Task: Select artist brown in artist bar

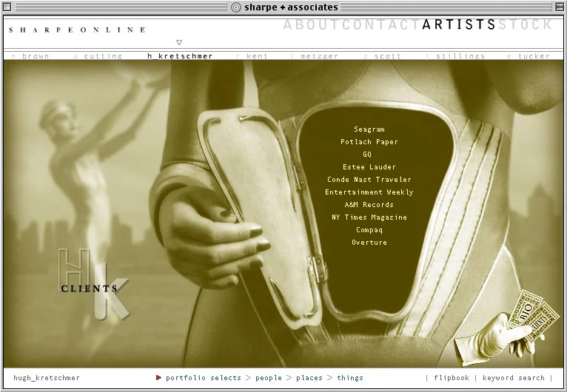Action: 31,56
